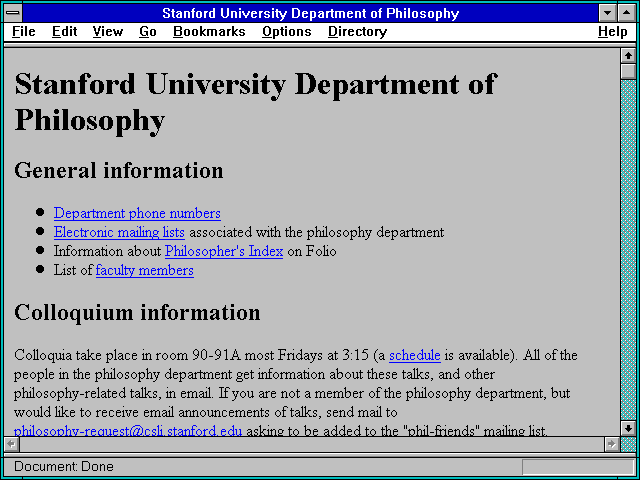Viewport: 640px width, 480px height.
Task: Click the vertical scrollbar up arrow
Action: [628, 56]
